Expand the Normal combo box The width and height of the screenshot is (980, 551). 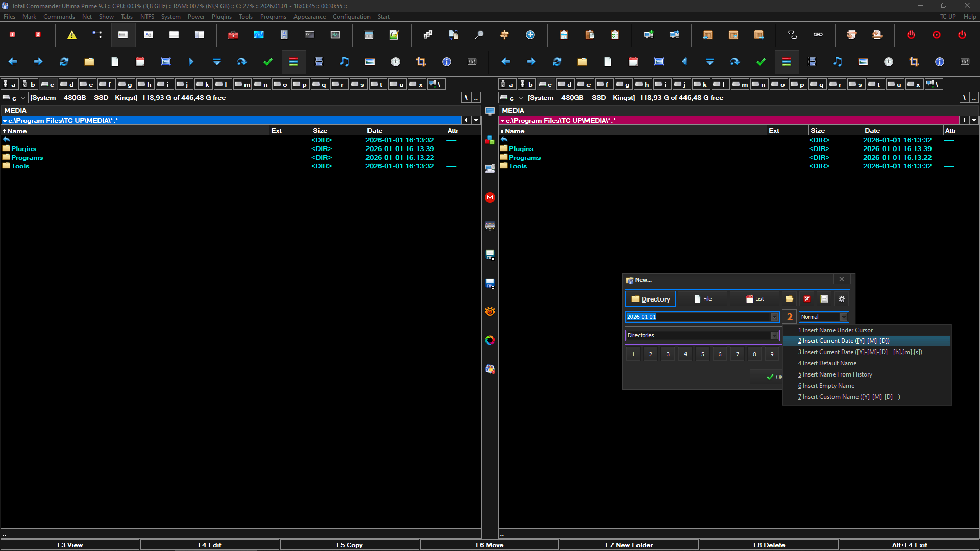point(844,317)
